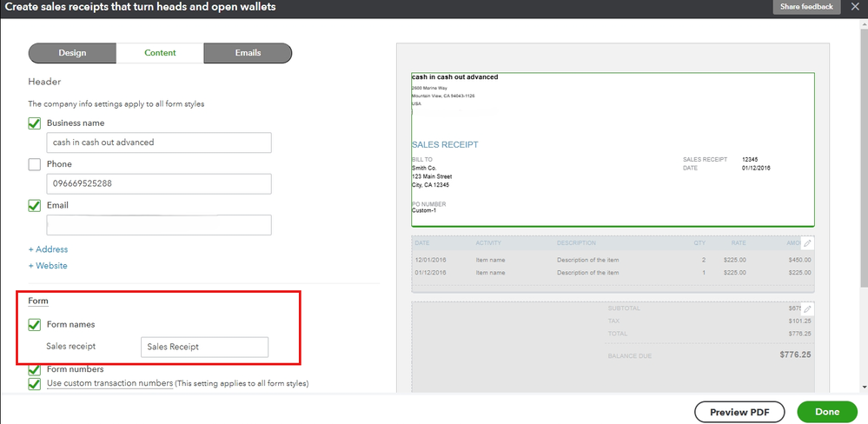The width and height of the screenshot is (868, 424).
Task: Enable the Phone checkbox
Action: [35, 164]
